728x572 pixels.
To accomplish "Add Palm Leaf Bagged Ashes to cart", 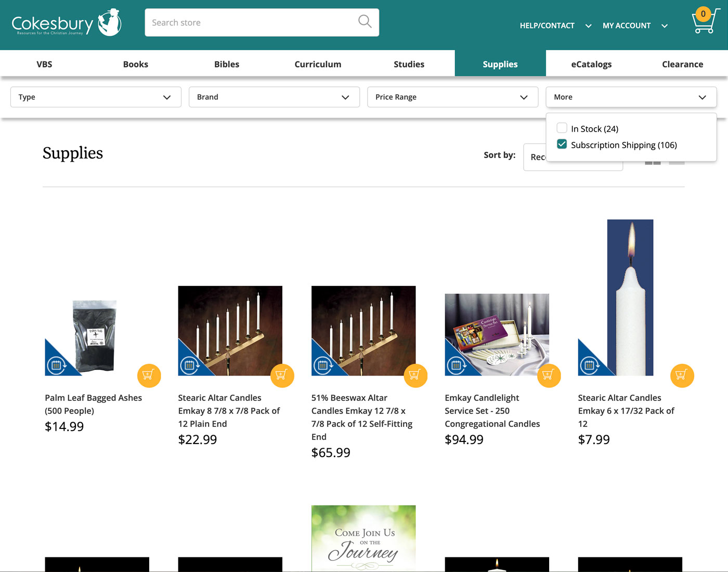I will click(149, 375).
